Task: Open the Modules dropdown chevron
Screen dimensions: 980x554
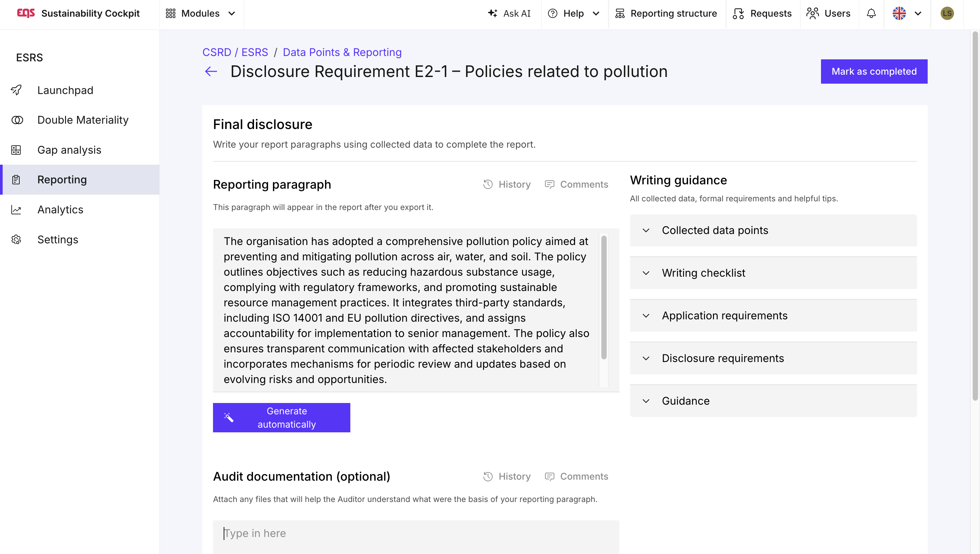Action: (231, 13)
